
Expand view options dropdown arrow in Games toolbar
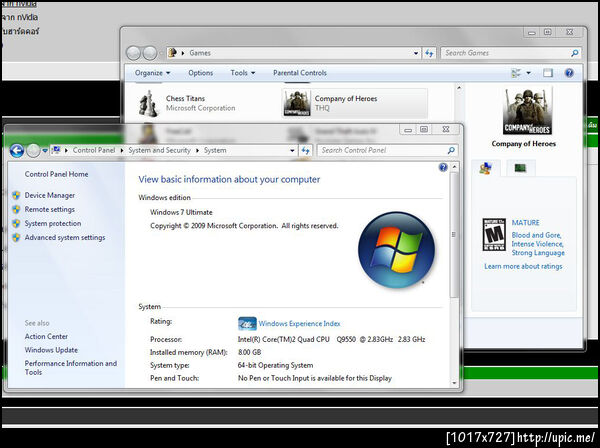pos(528,73)
